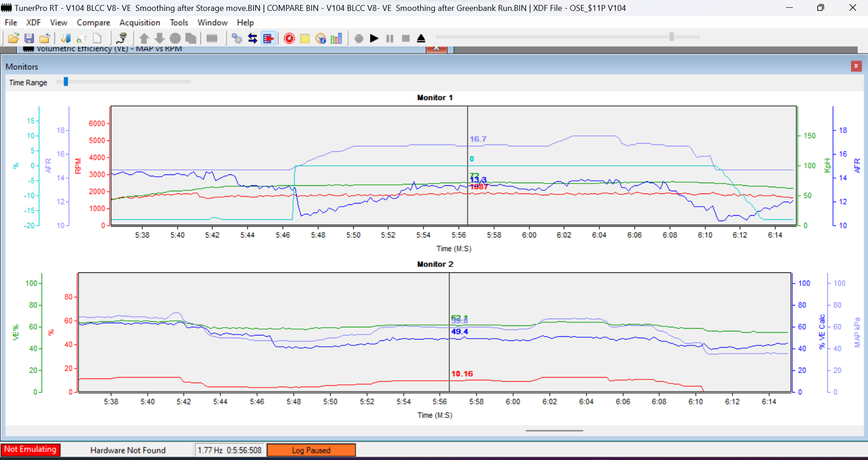The image size is (868, 460).
Task: Open the bar chart histogram icon
Action: pyautogui.click(x=336, y=39)
